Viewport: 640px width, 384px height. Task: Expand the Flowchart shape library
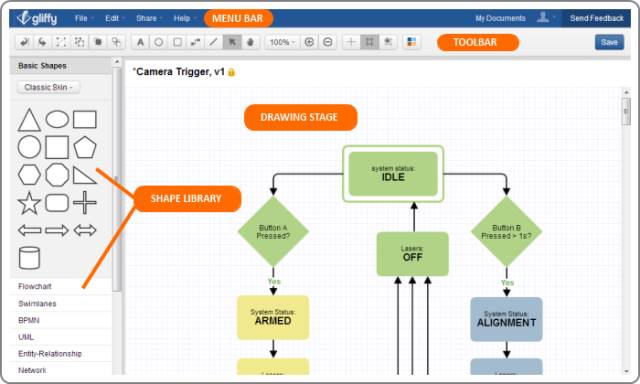click(35, 286)
